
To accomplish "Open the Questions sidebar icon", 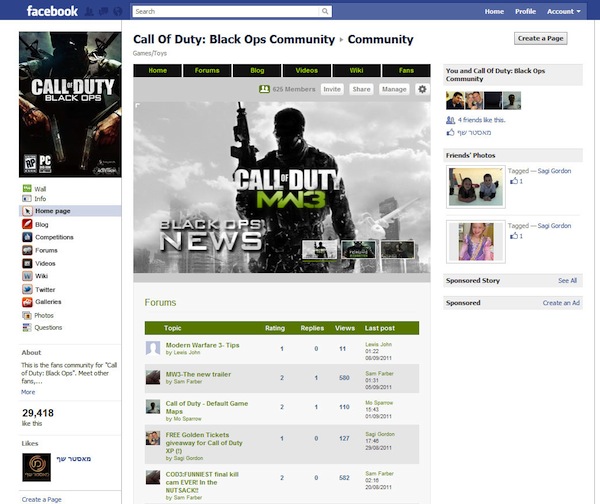I will click(27, 328).
